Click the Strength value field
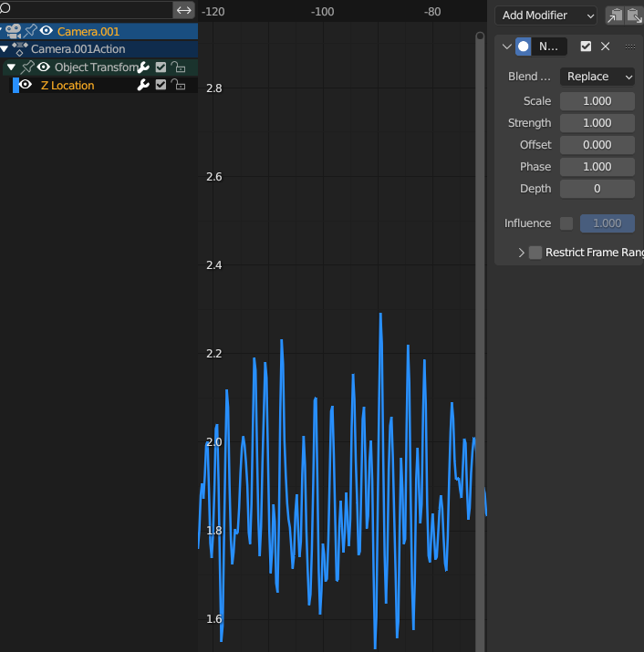This screenshot has width=644, height=652. coord(597,123)
